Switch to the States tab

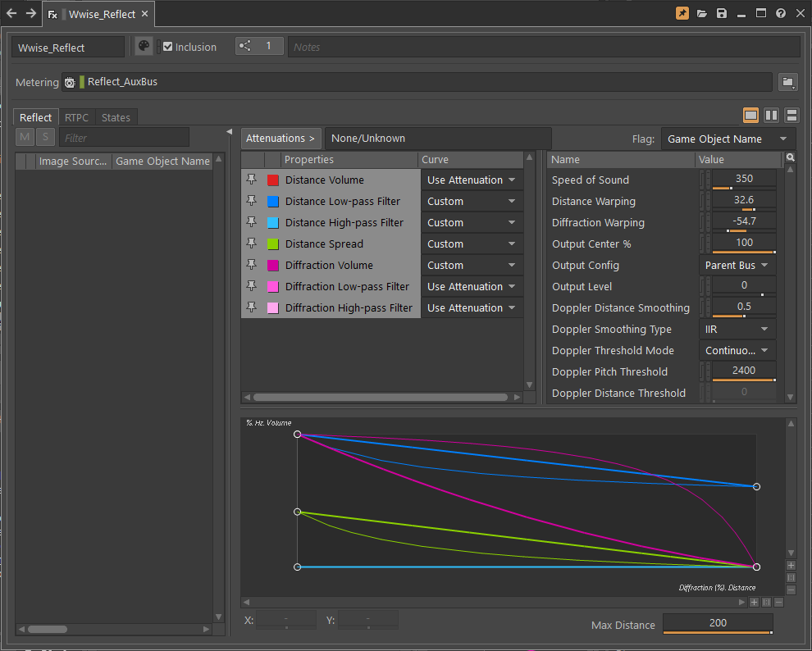116,117
